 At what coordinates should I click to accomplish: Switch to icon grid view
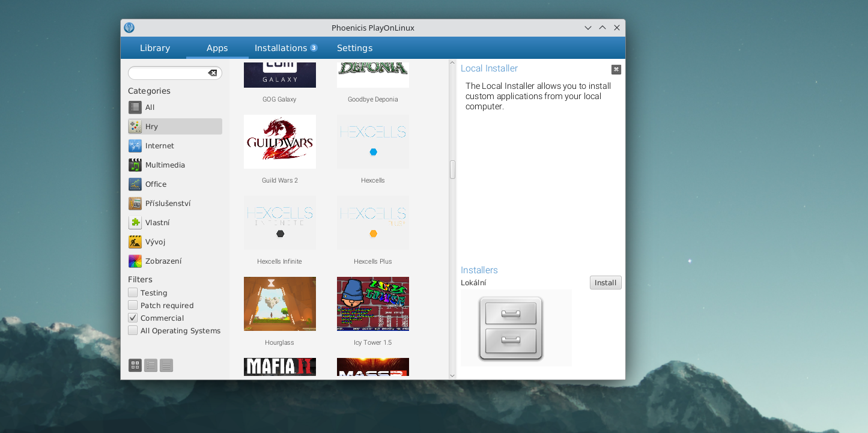click(135, 365)
